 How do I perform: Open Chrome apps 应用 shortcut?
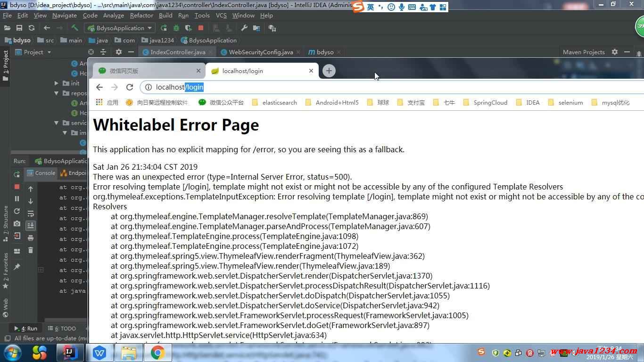coord(107,102)
